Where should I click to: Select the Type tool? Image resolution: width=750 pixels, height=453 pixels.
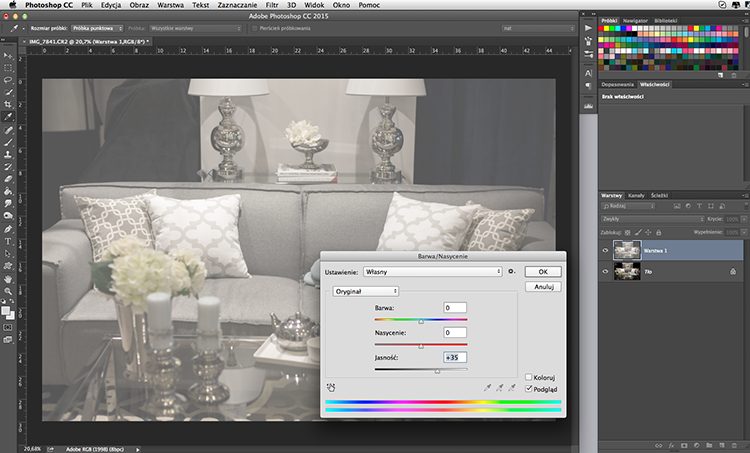click(8, 241)
